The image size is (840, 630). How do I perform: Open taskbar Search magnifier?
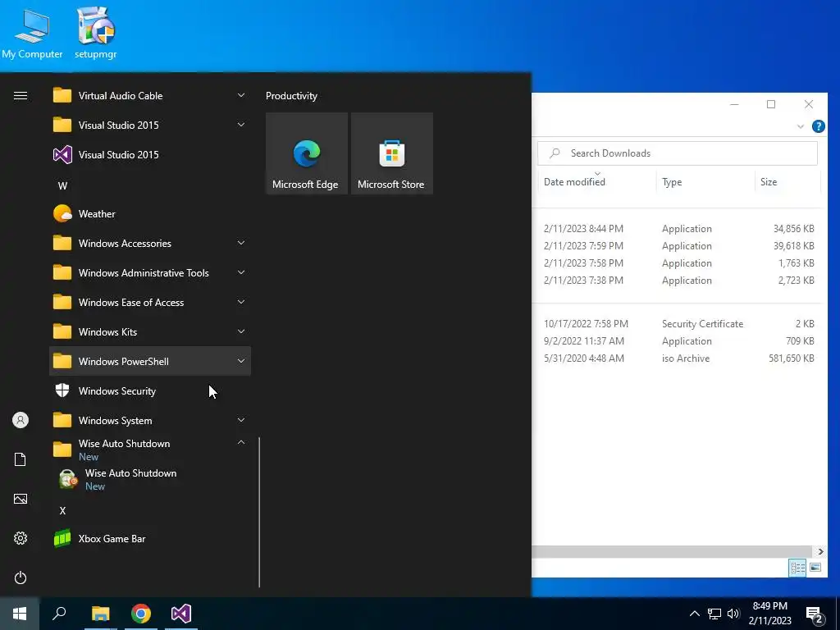[59, 614]
